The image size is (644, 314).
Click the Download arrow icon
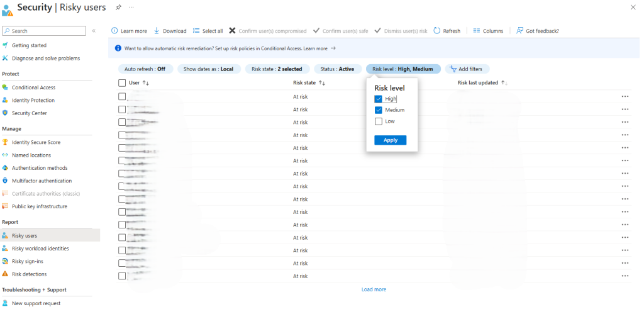pos(157,31)
